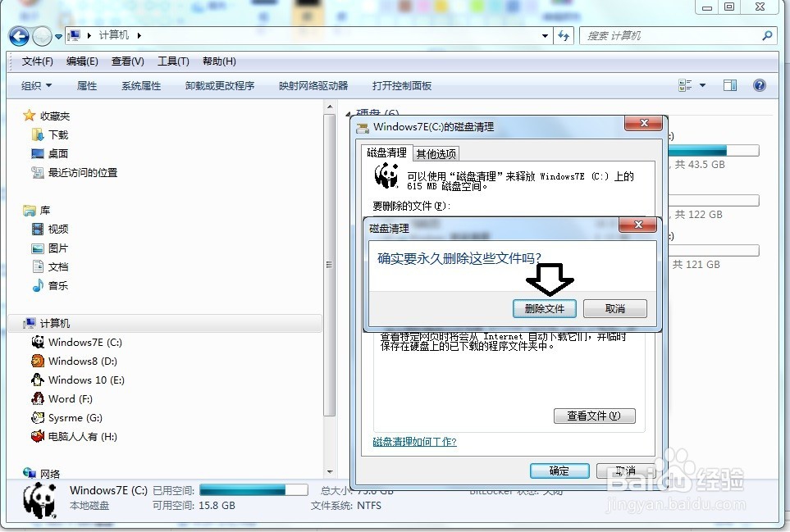
Task: Switch to the 磁盘清理 tab
Action: click(x=386, y=152)
